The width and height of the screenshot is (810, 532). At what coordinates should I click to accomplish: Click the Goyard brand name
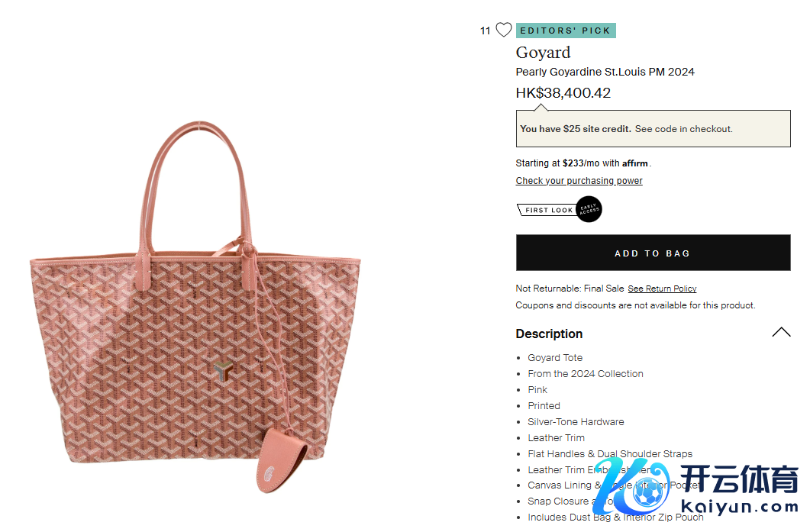(543, 53)
